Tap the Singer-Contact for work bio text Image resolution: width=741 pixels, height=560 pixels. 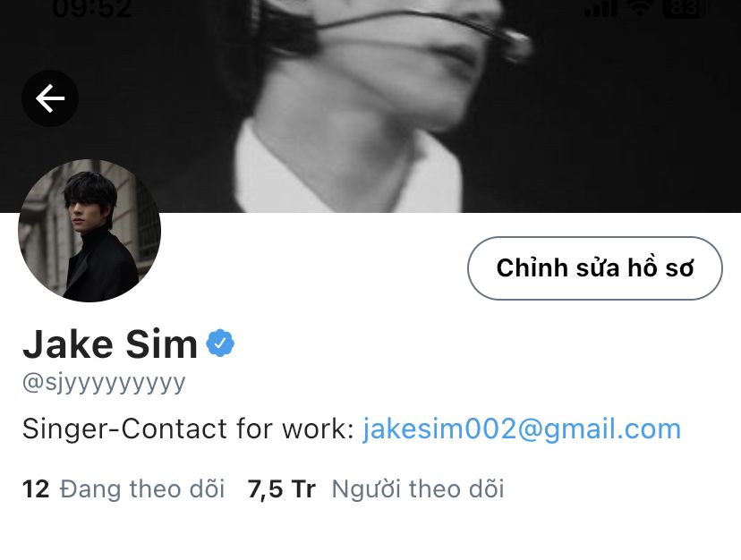point(188,429)
